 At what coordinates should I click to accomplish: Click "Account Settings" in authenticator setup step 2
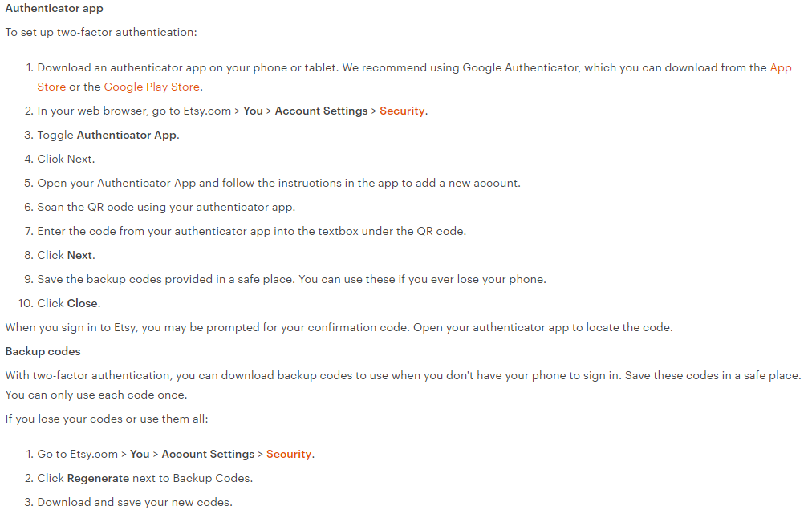coord(321,111)
